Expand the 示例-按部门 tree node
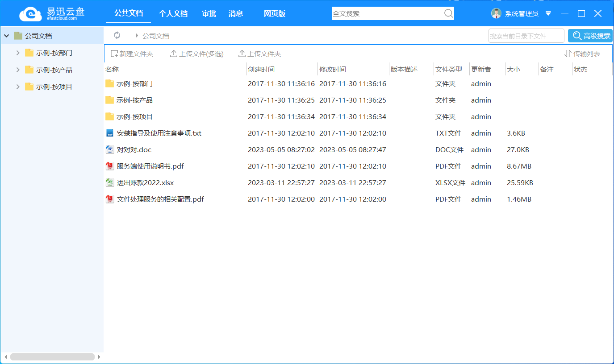614x364 pixels. click(18, 53)
